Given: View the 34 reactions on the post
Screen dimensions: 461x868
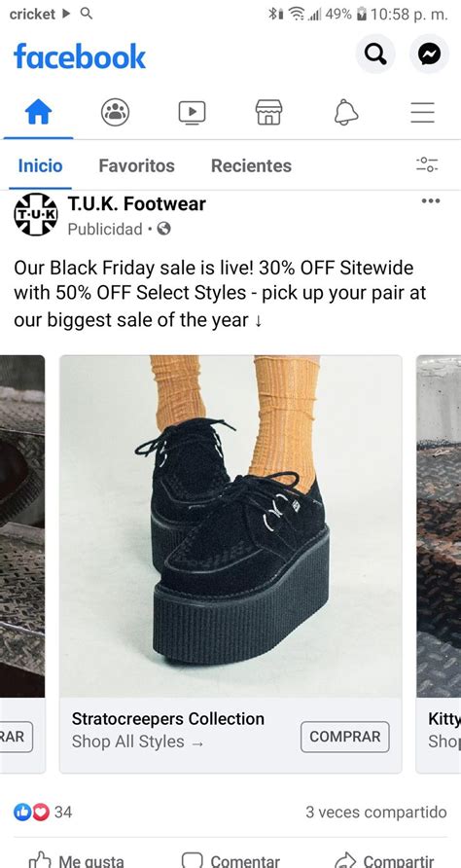Looking at the screenshot, I should point(43,813).
